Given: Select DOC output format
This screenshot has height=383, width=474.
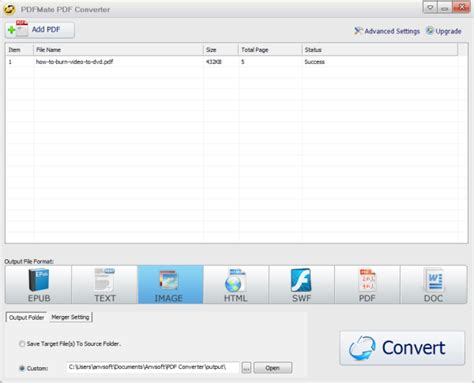Looking at the screenshot, I should [x=433, y=285].
